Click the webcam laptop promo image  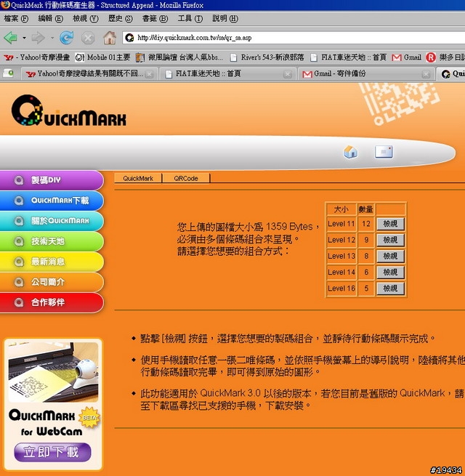tap(54, 372)
